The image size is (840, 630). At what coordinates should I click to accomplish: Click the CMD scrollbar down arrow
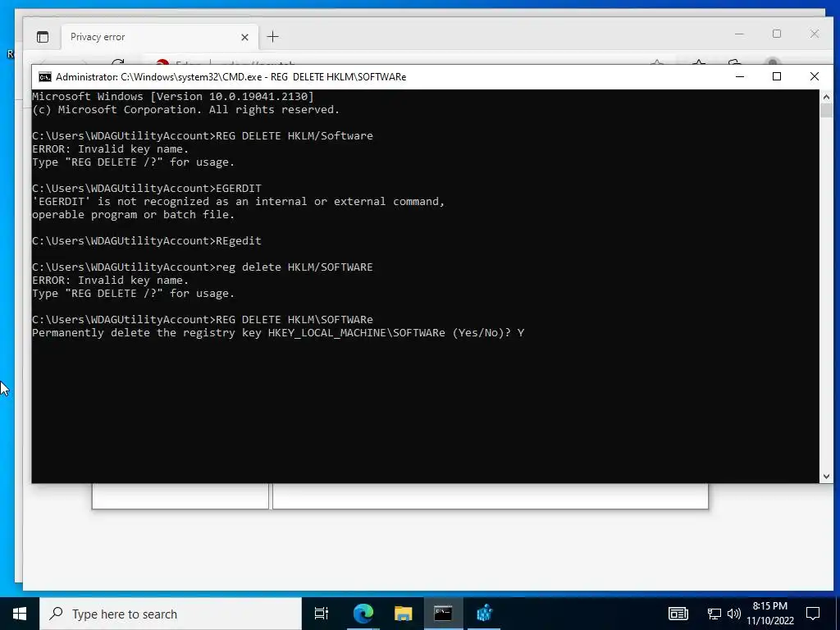pyautogui.click(x=826, y=476)
